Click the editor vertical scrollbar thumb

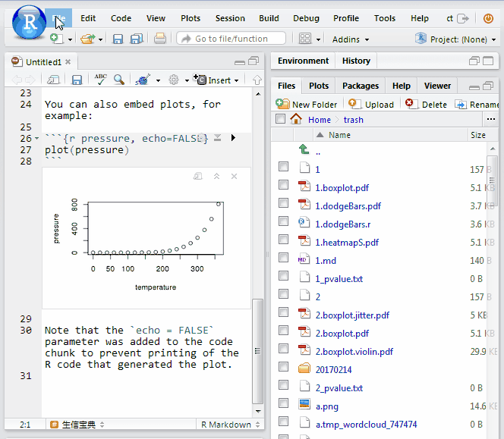(257, 351)
